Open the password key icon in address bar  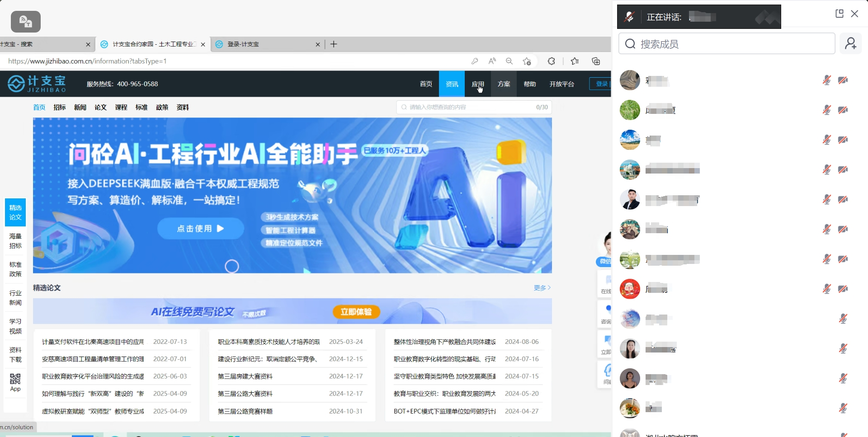[475, 61]
